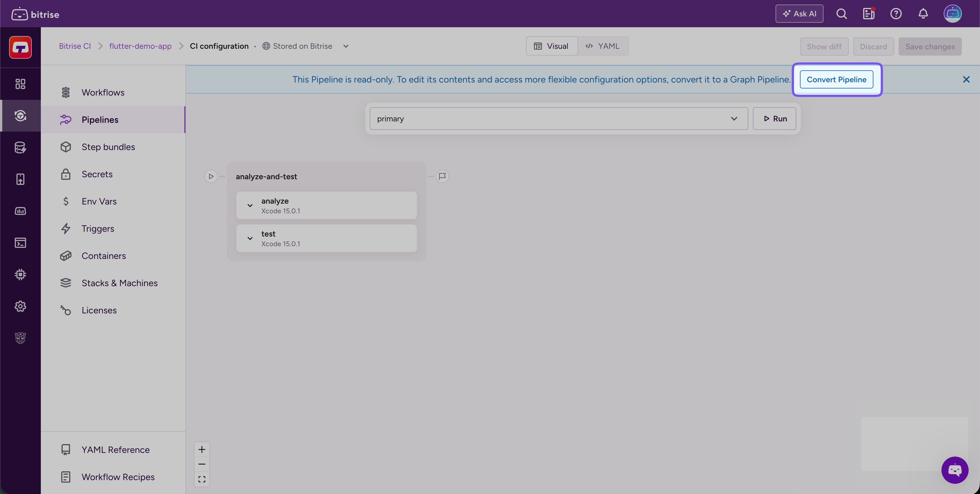
Task: Click the Convert Pipeline button
Action: click(837, 79)
